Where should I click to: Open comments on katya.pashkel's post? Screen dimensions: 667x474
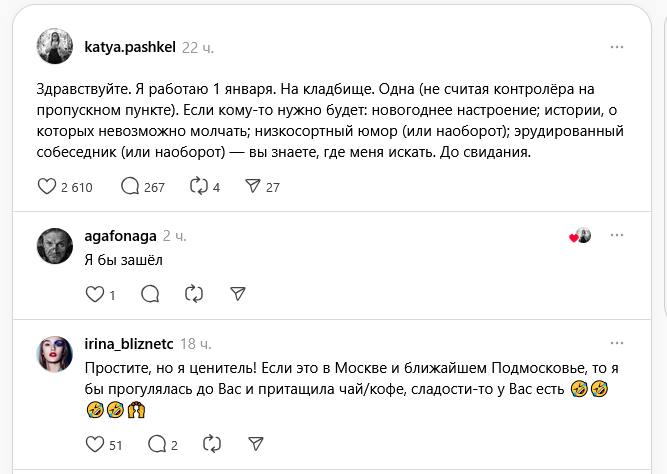tap(130, 187)
